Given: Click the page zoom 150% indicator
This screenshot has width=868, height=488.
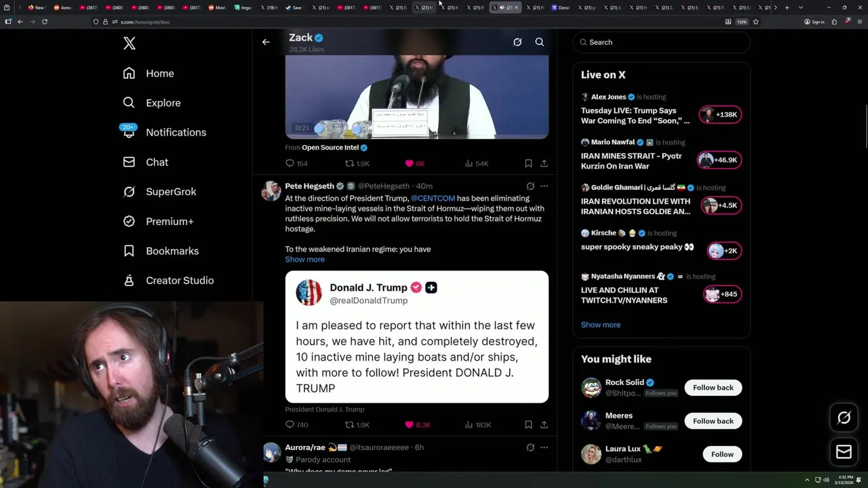Looking at the screenshot, I should point(742,22).
